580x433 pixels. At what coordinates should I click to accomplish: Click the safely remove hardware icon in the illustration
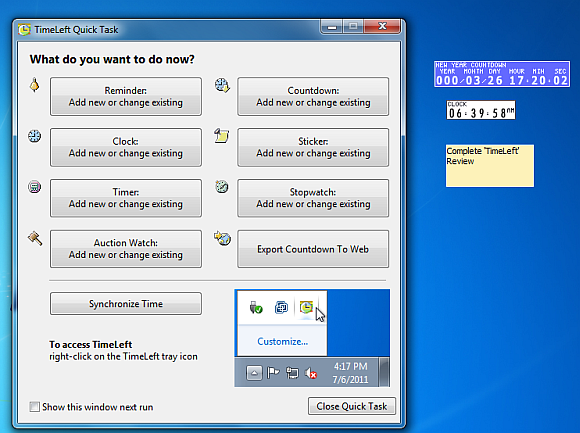coord(256,307)
